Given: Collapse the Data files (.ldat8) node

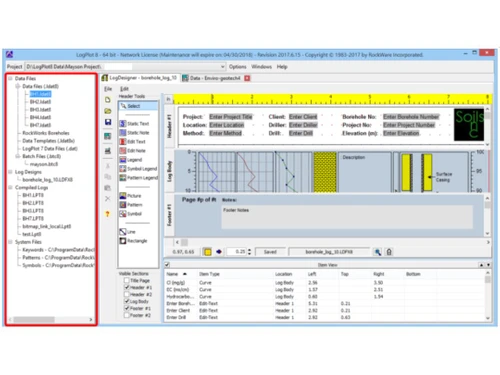Looking at the screenshot, I should (x=18, y=86).
